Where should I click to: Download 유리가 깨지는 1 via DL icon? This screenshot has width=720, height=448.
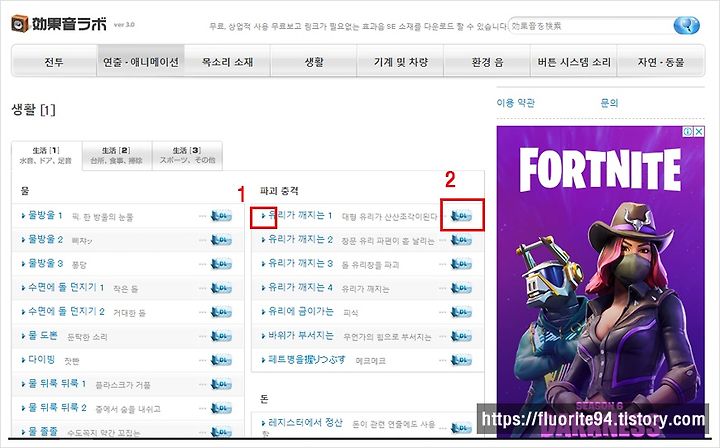tap(461, 216)
